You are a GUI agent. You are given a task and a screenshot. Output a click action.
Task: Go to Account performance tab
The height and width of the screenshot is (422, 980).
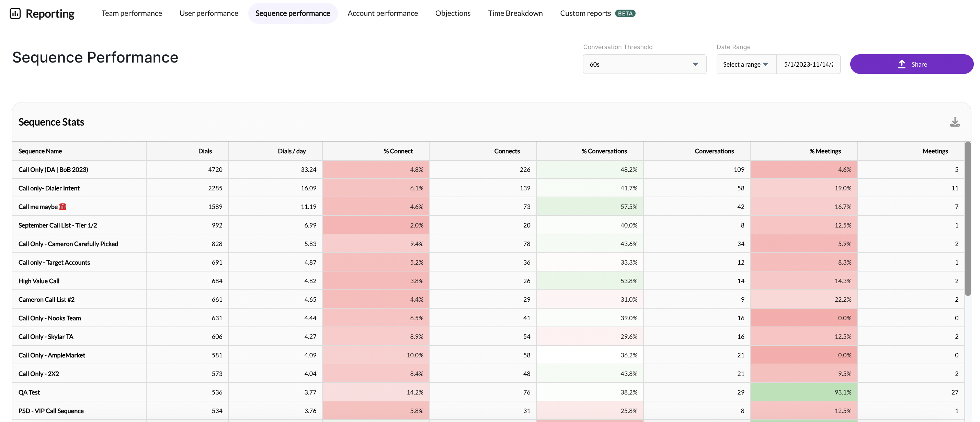[383, 13]
